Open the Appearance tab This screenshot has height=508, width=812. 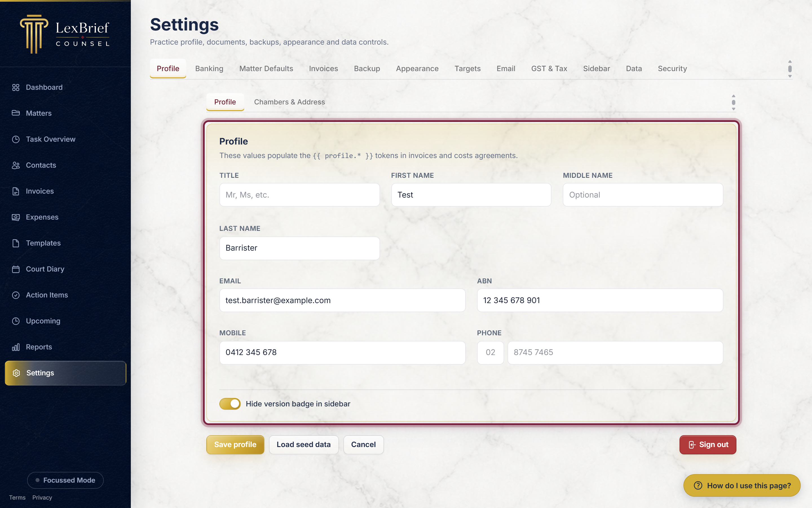point(417,69)
